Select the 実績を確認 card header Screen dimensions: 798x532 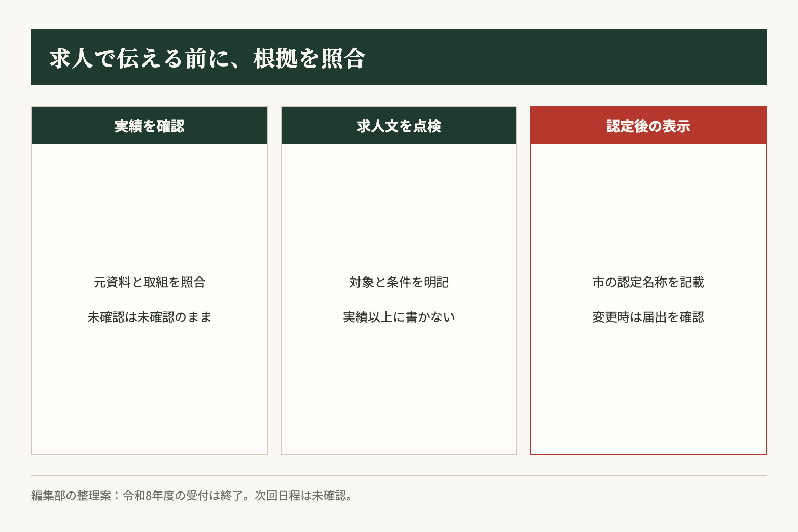pyautogui.click(x=150, y=126)
